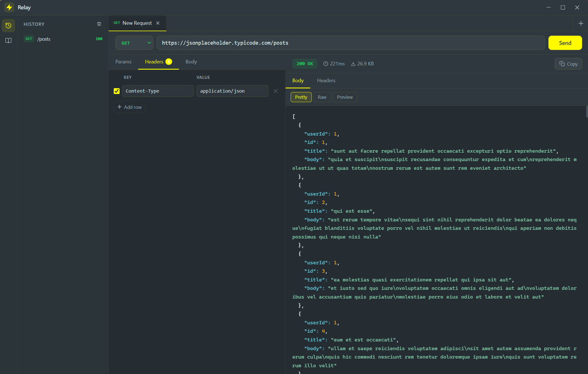Click the Headers count badge
This screenshot has width=588, height=374.
[169, 62]
